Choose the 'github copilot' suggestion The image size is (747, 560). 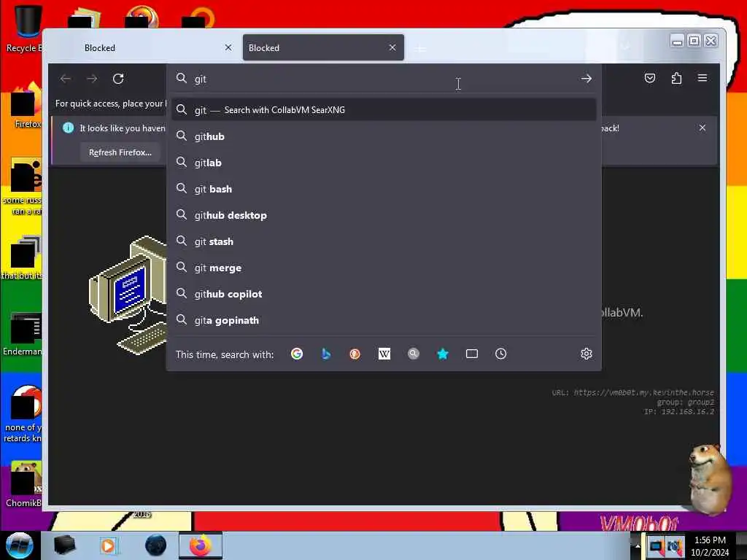pos(384,294)
